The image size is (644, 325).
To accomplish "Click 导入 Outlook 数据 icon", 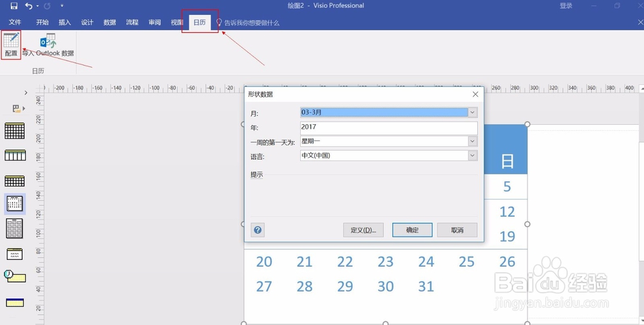I will coord(48,45).
